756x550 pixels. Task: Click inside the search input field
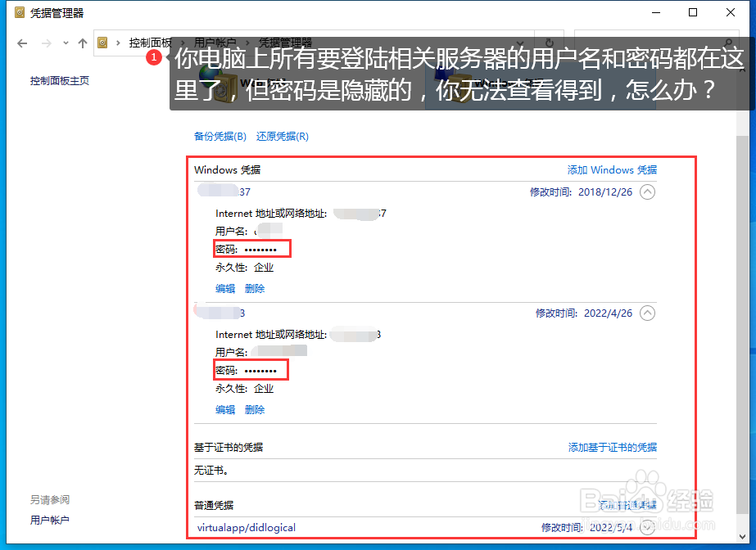click(x=647, y=41)
